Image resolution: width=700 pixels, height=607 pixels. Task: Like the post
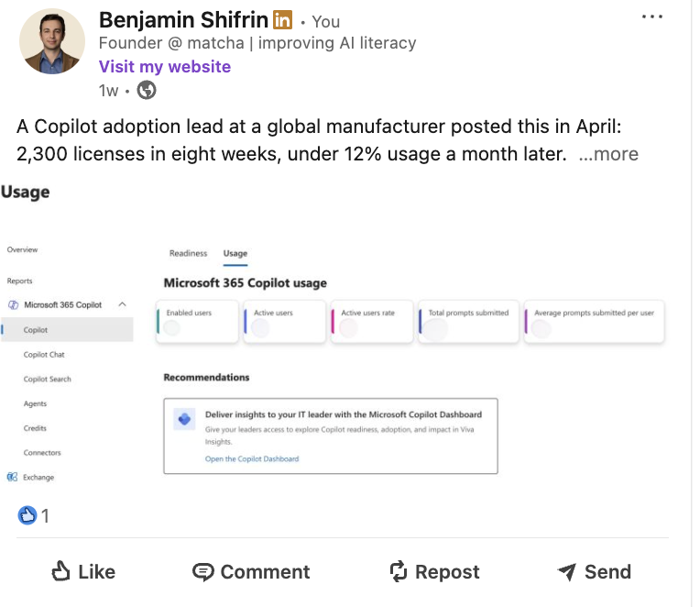pos(83,572)
